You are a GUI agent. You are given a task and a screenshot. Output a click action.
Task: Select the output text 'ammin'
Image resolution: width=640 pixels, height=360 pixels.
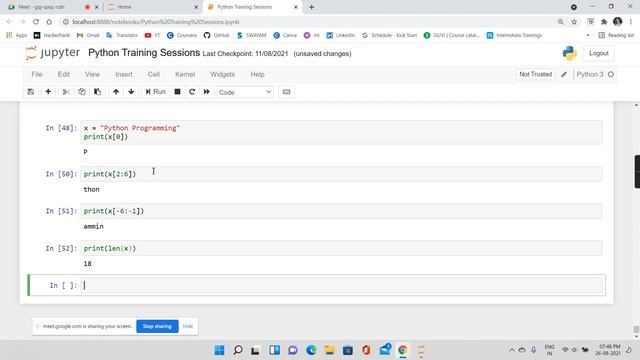tap(93, 227)
